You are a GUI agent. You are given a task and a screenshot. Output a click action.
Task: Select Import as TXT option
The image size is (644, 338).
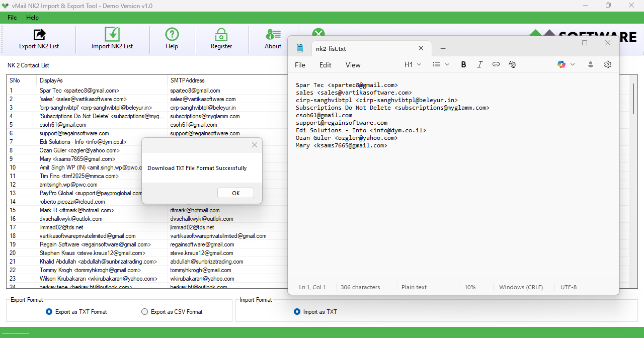[297, 311]
